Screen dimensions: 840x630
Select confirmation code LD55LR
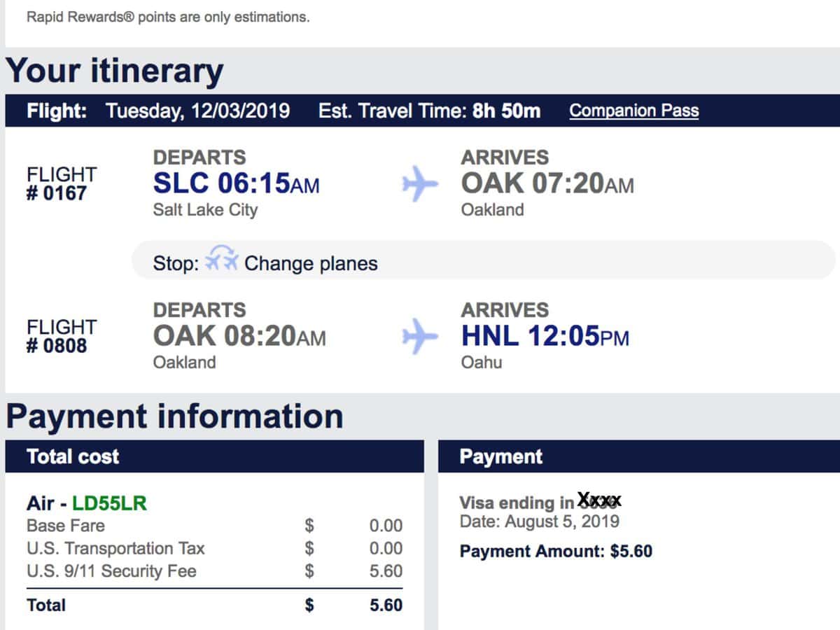tap(110, 503)
